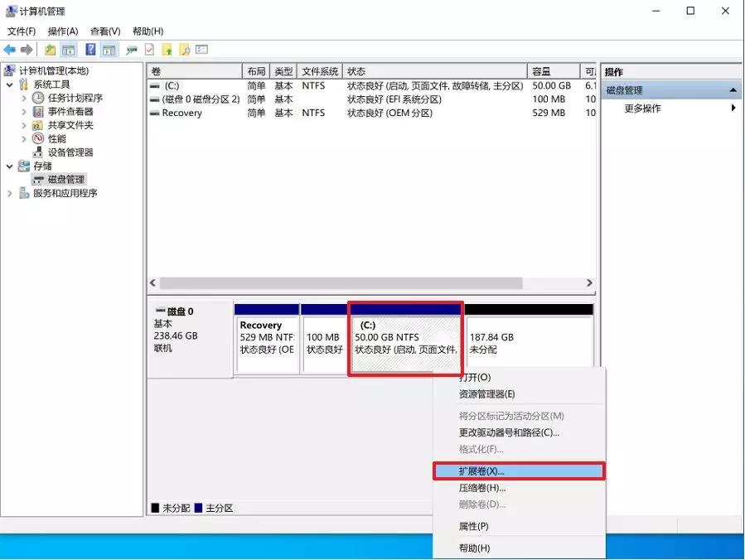Open 事件查看器 via its sidebar icon
This screenshot has height=560, width=745.
coord(37,112)
